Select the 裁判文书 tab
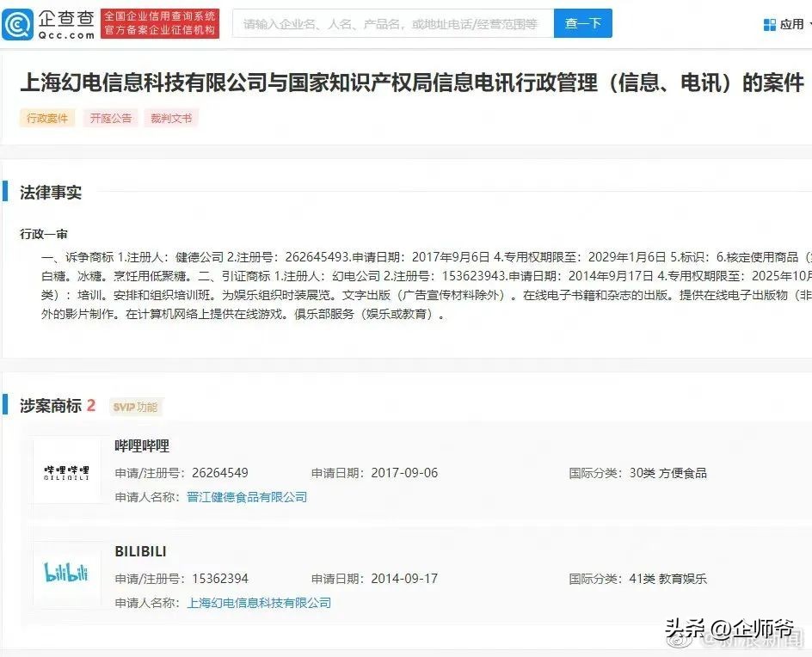Viewport: 812px width, 657px height. [170, 119]
